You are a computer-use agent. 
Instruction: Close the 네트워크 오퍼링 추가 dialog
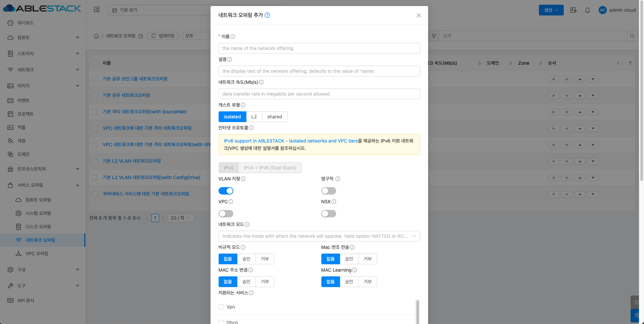pyautogui.click(x=418, y=15)
